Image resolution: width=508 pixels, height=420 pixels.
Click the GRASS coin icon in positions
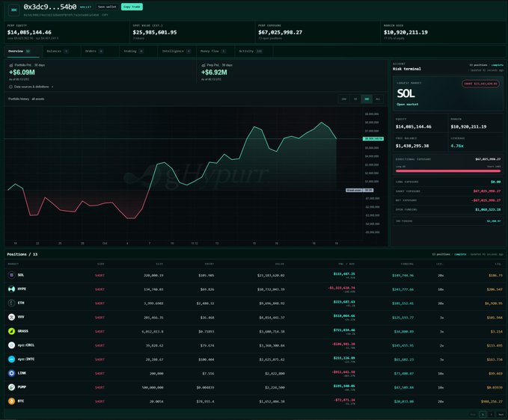(11, 331)
